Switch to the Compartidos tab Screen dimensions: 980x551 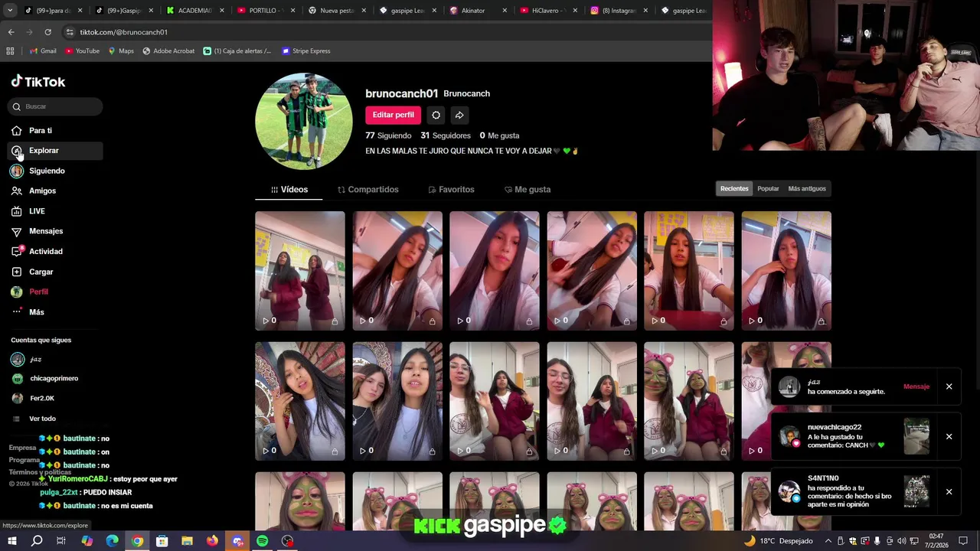click(368, 190)
